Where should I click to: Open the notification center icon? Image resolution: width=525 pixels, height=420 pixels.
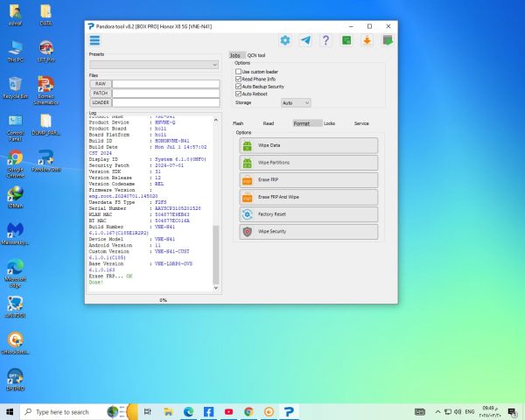pyautogui.click(x=512, y=411)
